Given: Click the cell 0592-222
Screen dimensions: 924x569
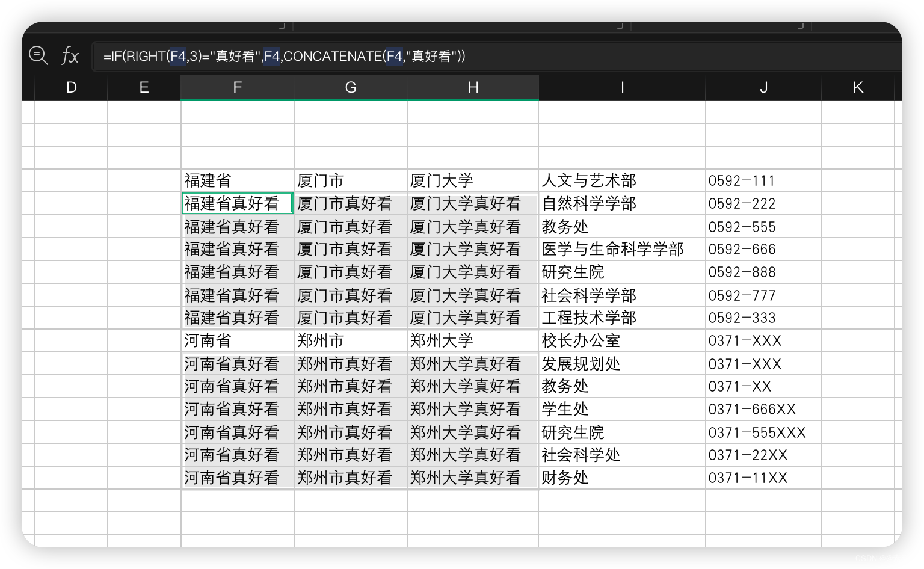Looking at the screenshot, I should [x=763, y=203].
